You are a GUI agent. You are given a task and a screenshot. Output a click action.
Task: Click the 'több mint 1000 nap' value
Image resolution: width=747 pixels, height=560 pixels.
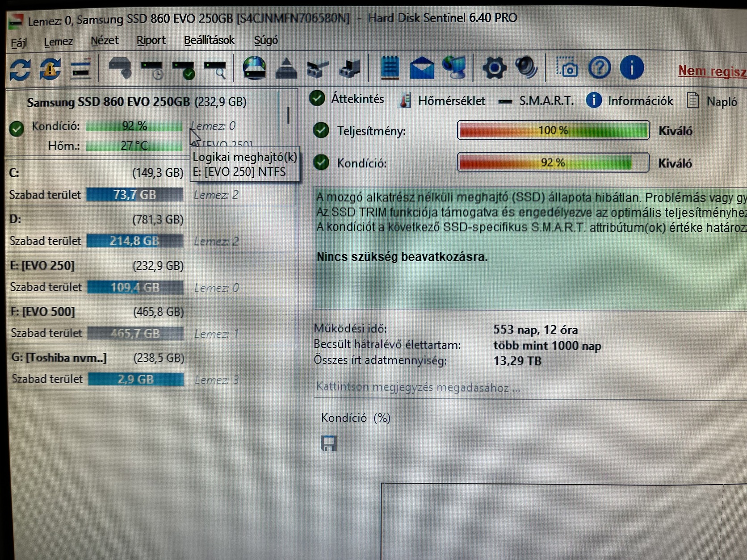547,345
